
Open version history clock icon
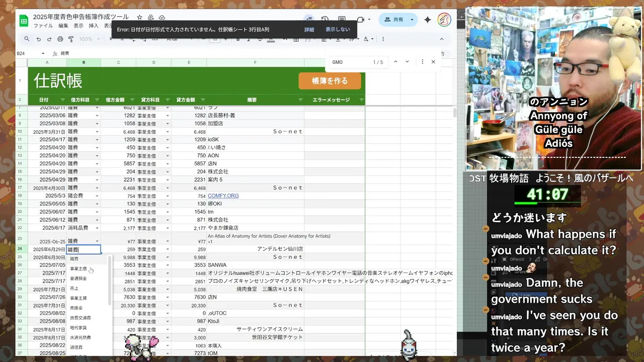pos(325,20)
